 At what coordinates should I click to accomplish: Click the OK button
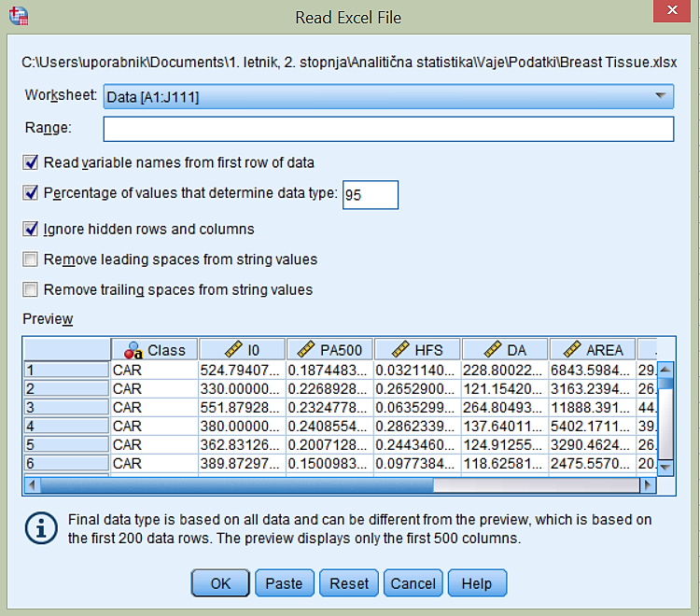pyautogui.click(x=220, y=583)
